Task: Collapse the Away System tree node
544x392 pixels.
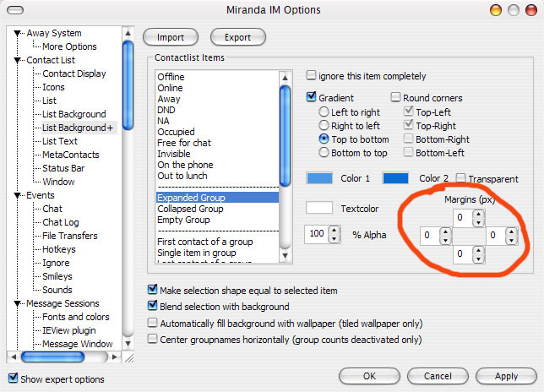Action: click(x=17, y=33)
